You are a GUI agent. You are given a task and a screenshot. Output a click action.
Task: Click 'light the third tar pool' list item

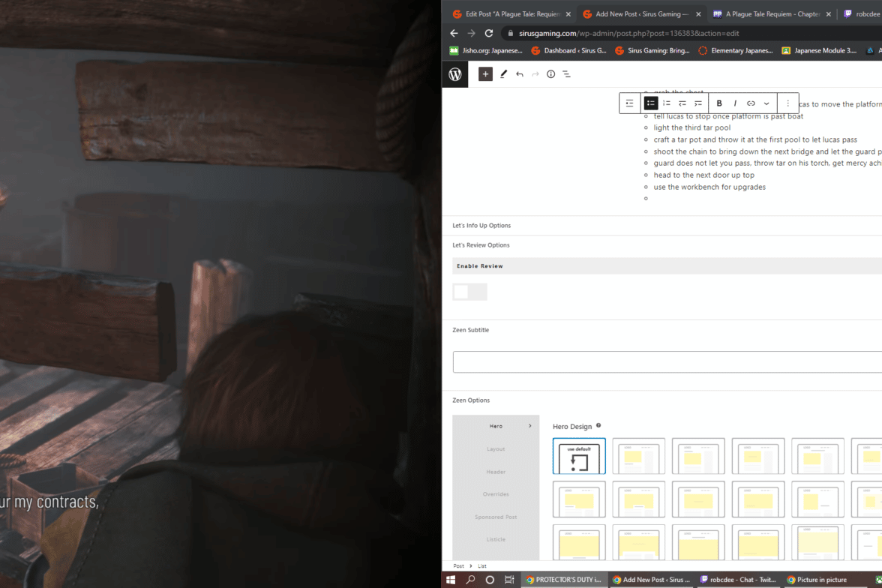[x=691, y=127]
